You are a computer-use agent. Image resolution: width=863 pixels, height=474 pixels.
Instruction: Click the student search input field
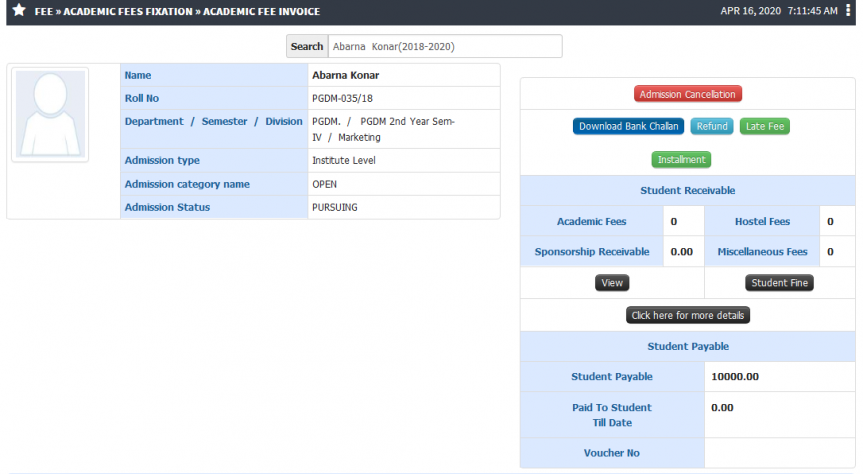coord(445,46)
